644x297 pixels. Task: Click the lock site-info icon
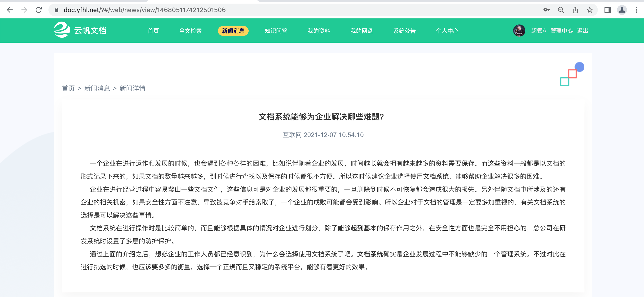[57, 10]
